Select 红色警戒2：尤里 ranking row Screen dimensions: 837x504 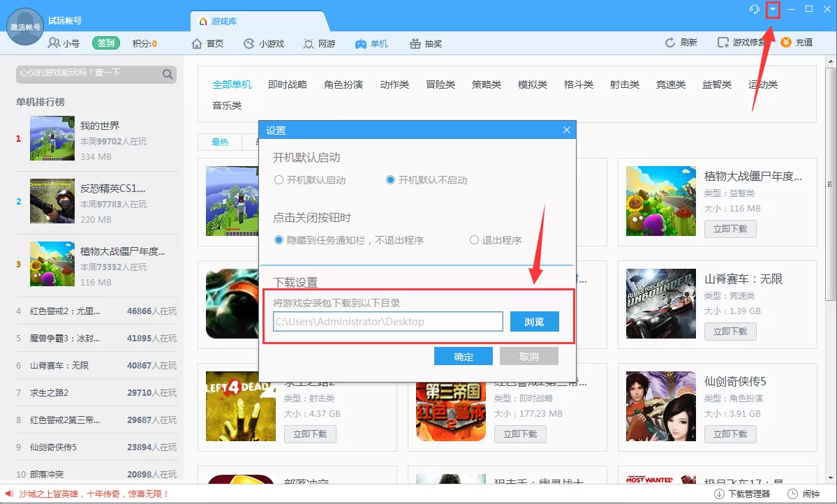click(96, 311)
